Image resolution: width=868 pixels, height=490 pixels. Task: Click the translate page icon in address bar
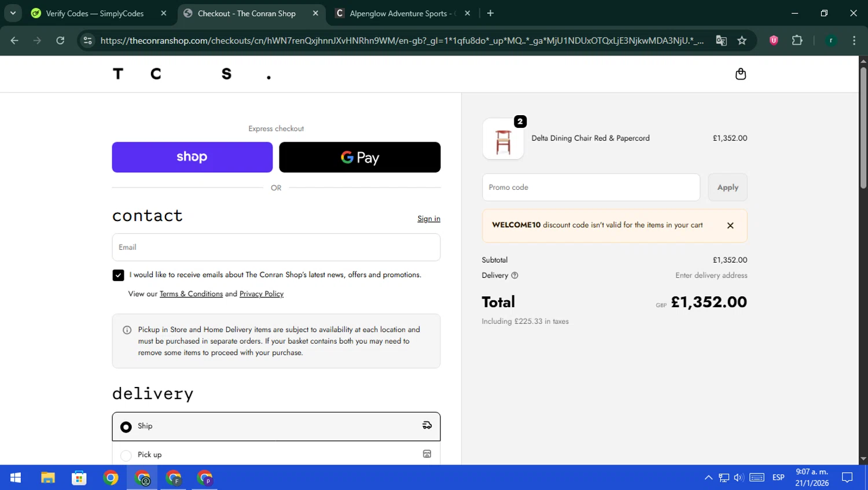pos(721,40)
